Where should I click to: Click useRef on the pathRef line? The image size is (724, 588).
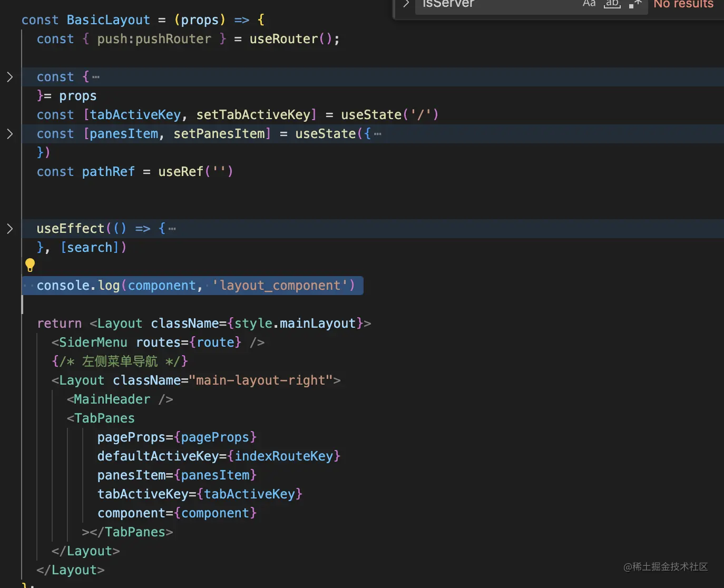point(181,172)
